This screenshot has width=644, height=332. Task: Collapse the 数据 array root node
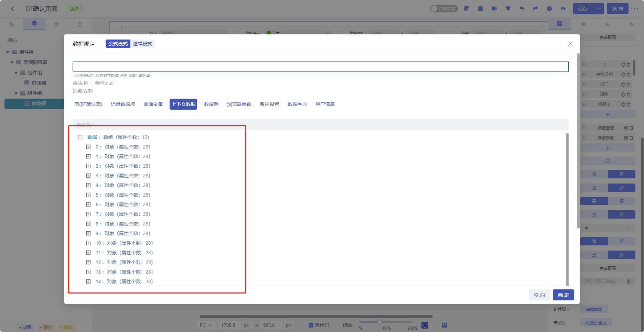click(x=80, y=137)
